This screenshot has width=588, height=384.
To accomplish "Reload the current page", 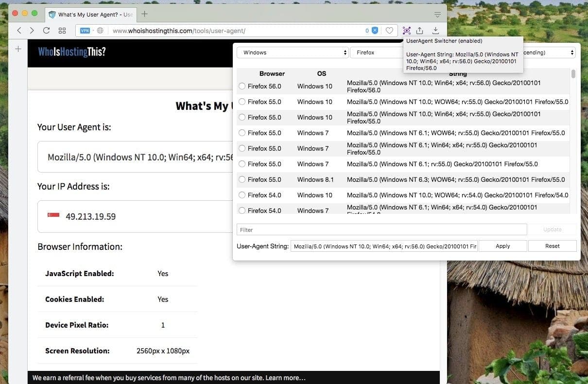I will [x=47, y=31].
